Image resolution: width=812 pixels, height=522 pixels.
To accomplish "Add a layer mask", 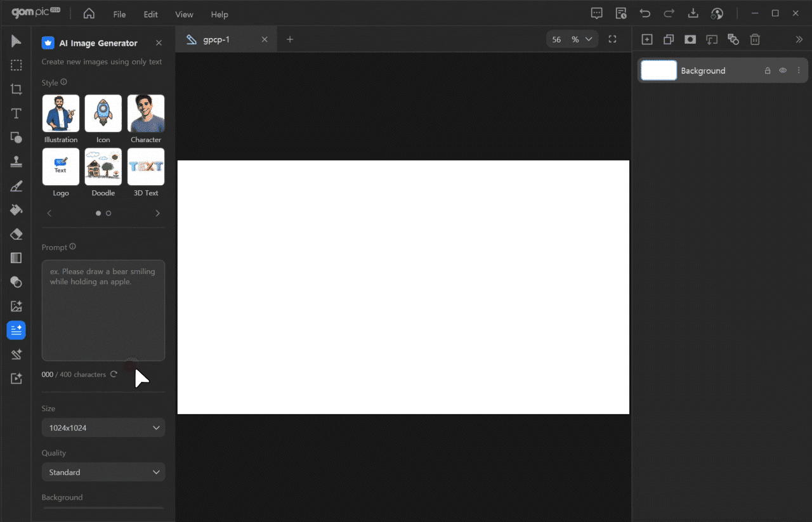I will 690,39.
